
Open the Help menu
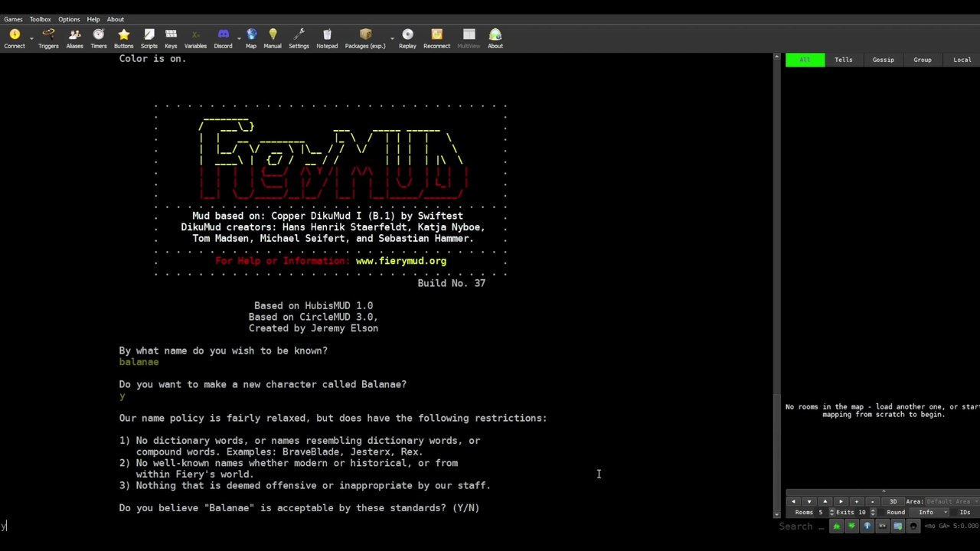click(93, 19)
